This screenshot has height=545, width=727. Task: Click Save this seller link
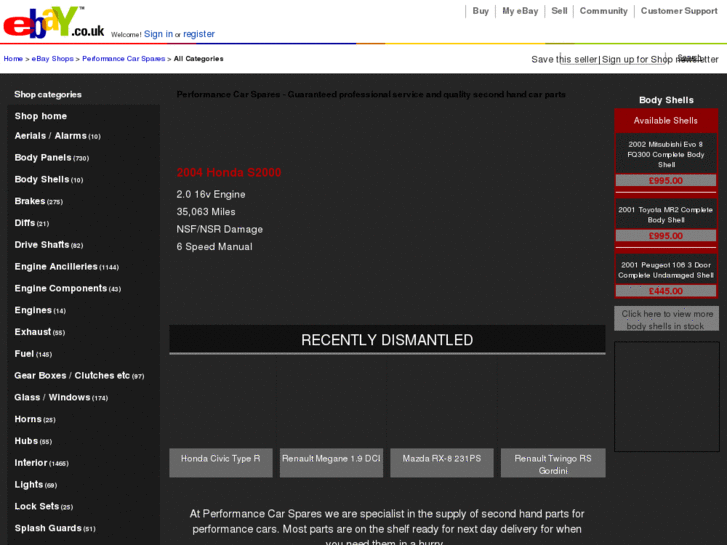564,59
